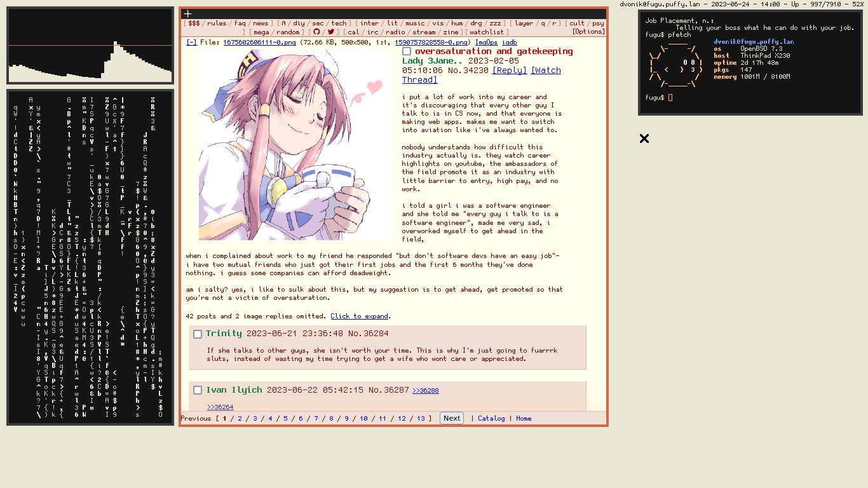
Task: Expand omitted posts via 'Click to expand'
Action: (359, 316)
